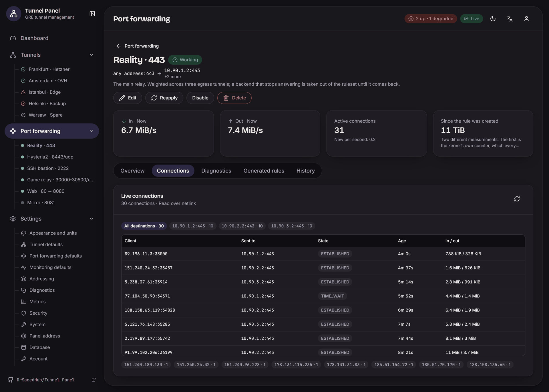Click the Tunnel Panel logo icon
549x392 pixels.
[x=14, y=14]
